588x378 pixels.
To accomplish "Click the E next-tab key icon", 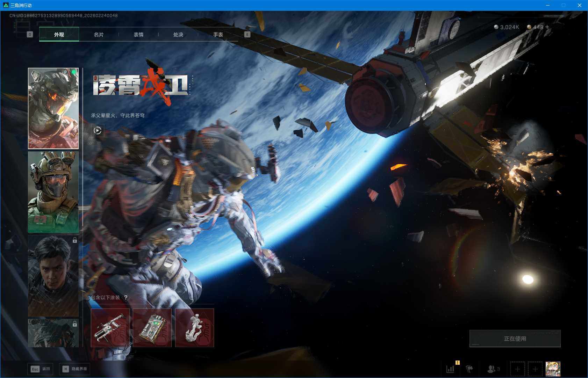I will [x=247, y=34].
